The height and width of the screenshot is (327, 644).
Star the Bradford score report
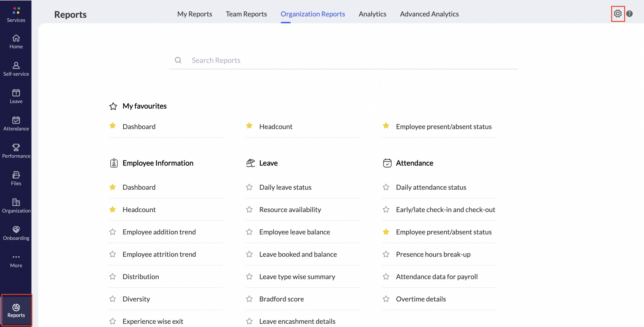click(x=249, y=299)
